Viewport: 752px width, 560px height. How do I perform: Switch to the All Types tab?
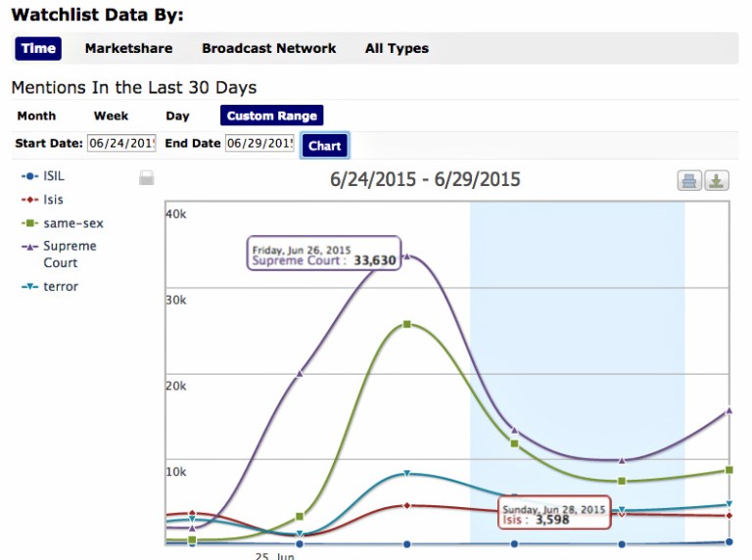tap(397, 48)
